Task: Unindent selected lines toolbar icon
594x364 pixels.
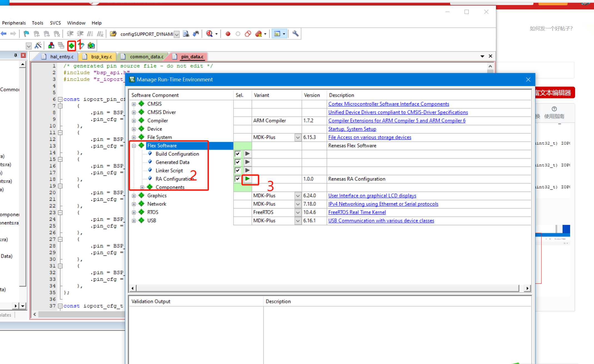Action: coord(80,34)
